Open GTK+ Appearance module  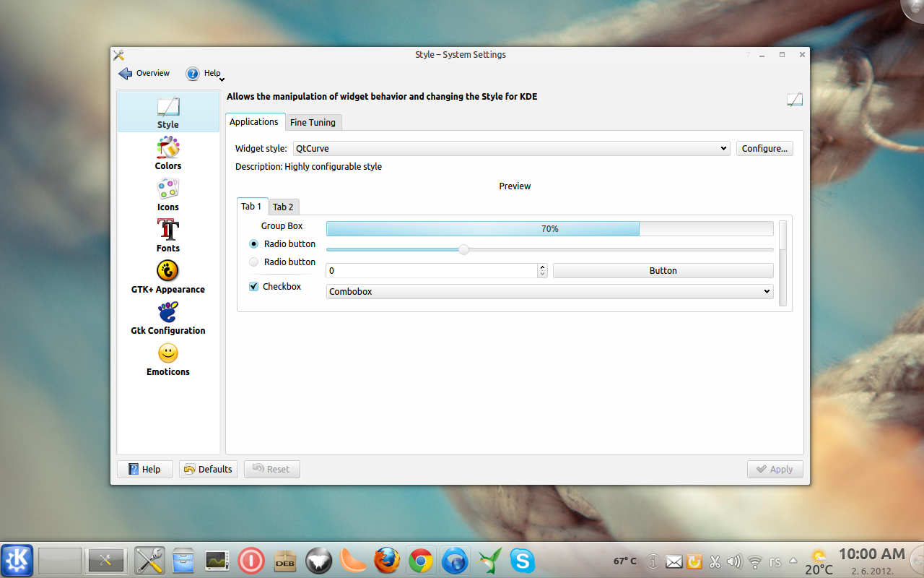(168, 277)
